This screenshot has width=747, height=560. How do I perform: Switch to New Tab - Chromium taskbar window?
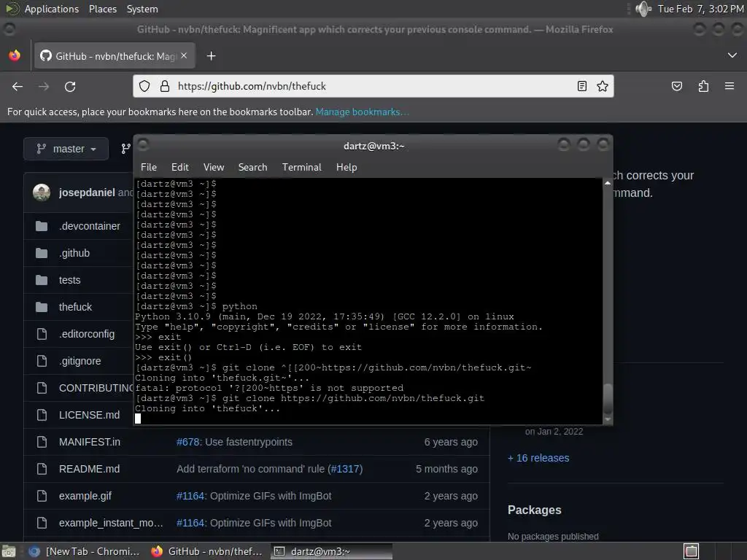(85, 551)
